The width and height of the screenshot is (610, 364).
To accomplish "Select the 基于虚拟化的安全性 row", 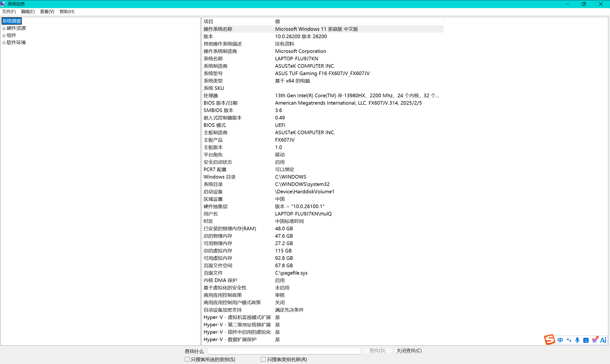I will pos(323,287).
